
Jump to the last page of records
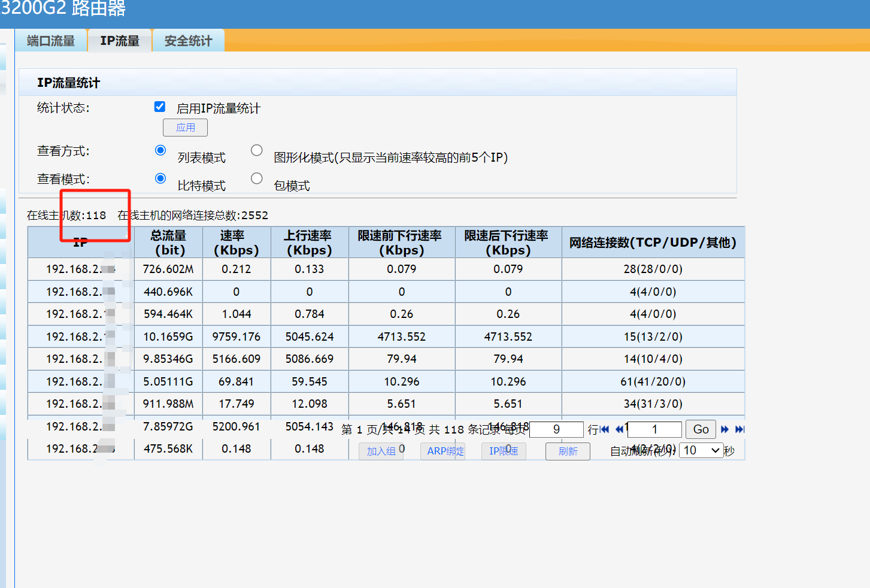(x=739, y=429)
